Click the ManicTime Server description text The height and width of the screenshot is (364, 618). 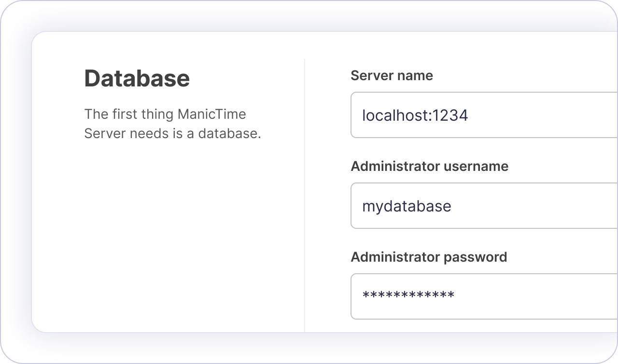(x=172, y=124)
